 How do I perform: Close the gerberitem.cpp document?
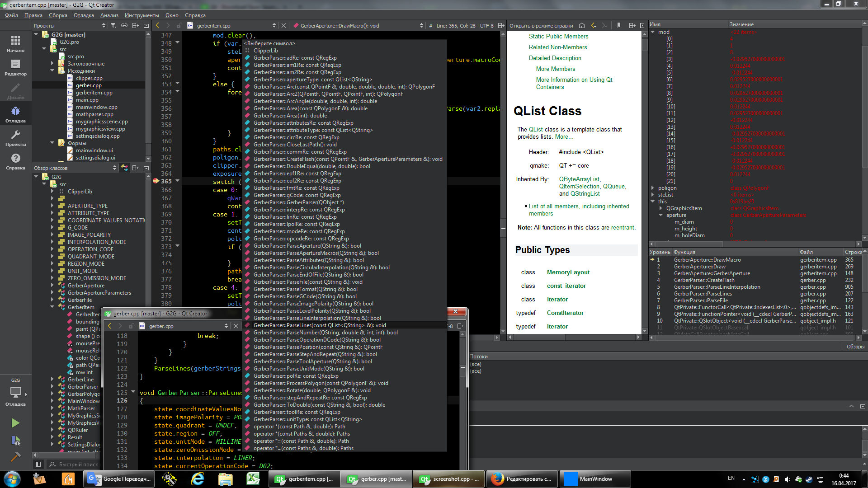pos(283,26)
